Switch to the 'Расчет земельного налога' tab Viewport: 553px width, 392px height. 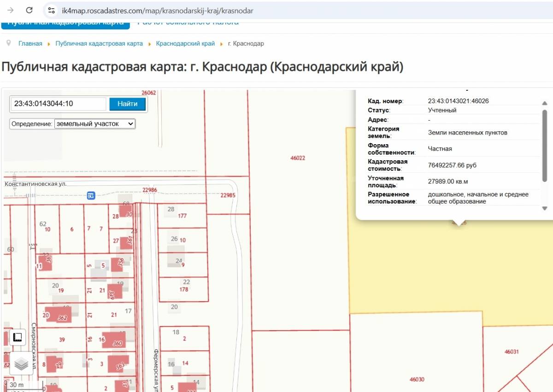pos(188,23)
